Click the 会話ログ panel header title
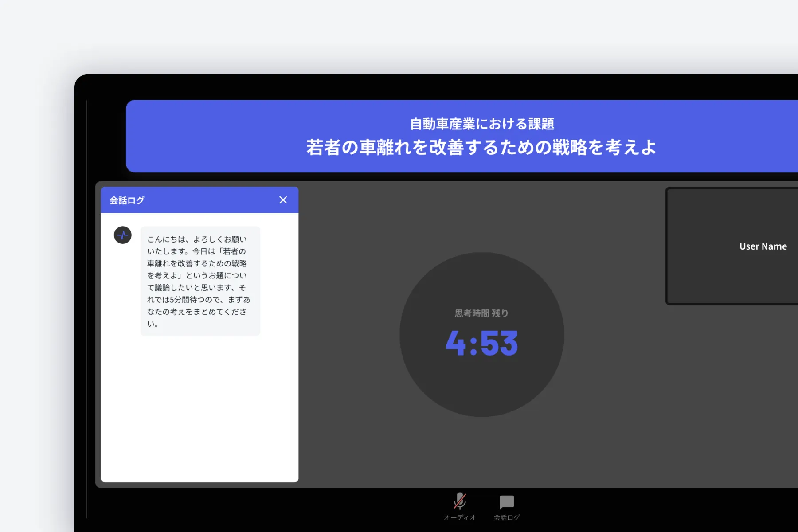Image resolution: width=798 pixels, height=532 pixels. point(127,200)
